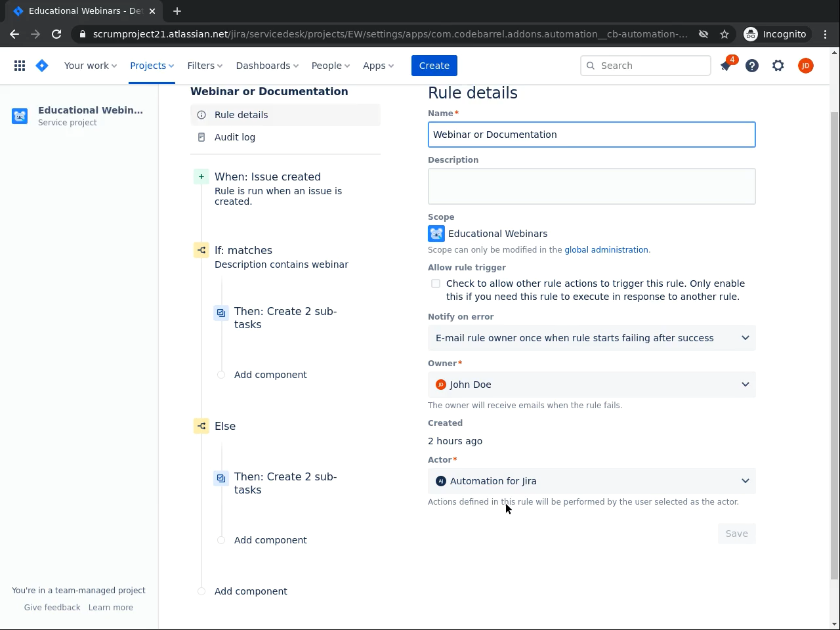The width and height of the screenshot is (840, 630).
Task: Open the Dashboards menu
Action: (267, 66)
